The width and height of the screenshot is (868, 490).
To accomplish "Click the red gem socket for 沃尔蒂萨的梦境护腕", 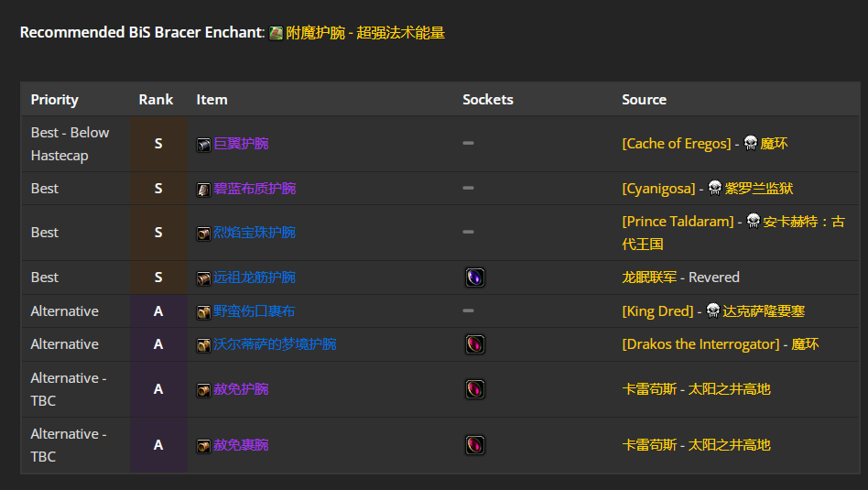I will (475, 344).
